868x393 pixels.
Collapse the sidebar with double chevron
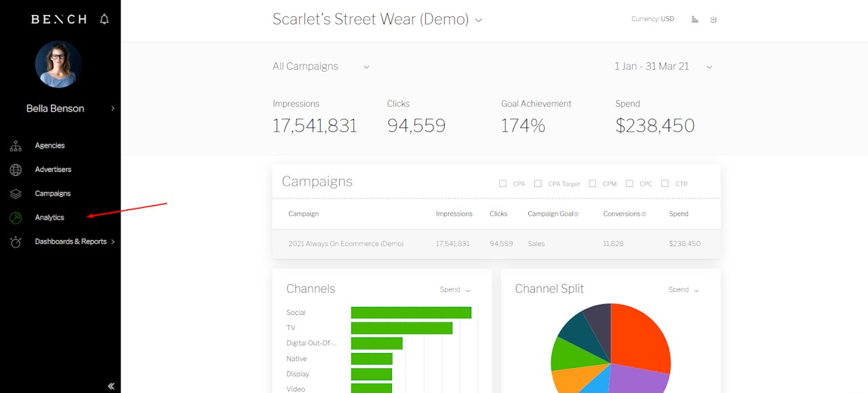click(x=111, y=386)
